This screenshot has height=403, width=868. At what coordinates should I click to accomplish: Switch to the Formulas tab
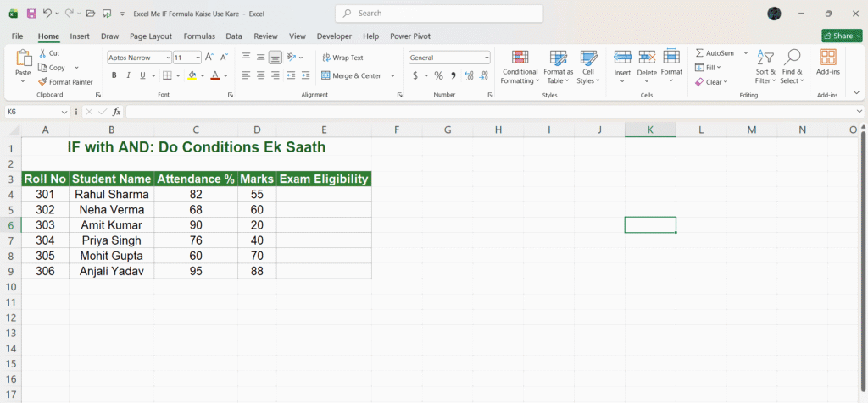pos(199,36)
